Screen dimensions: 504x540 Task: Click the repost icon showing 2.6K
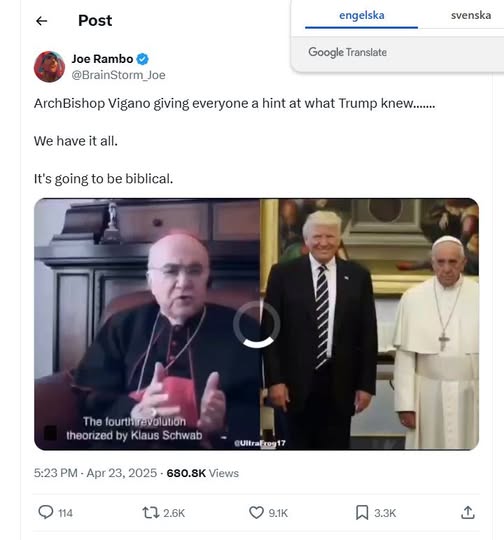point(151,513)
